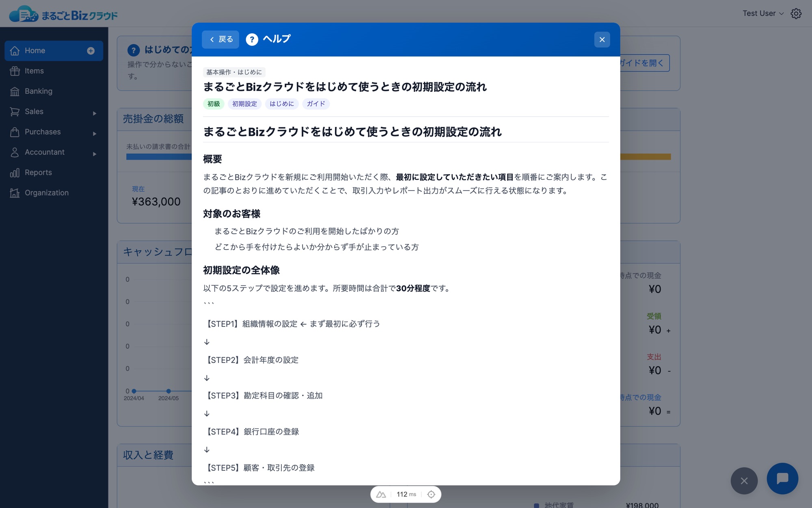Click the 2024/04 chart data point
The image size is (812, 508).
[134, 391]
